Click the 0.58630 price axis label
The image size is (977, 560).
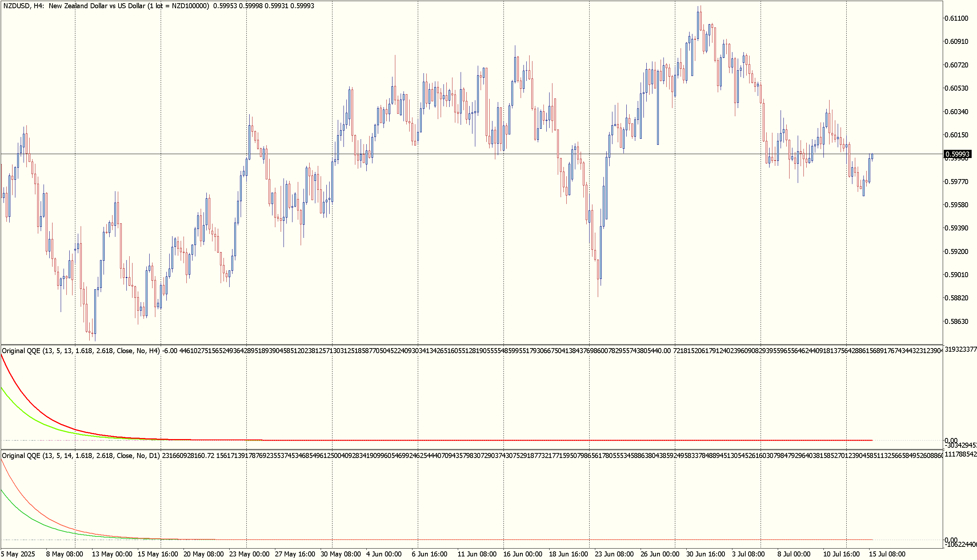956,321
